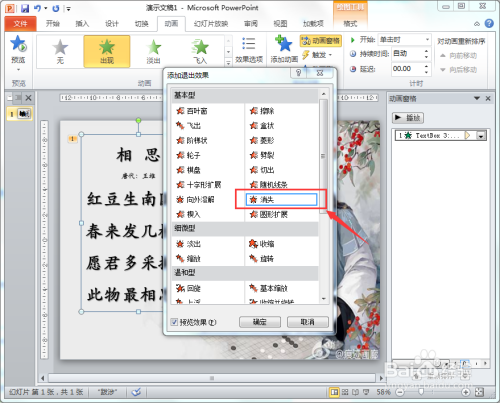Switch to the 设计 ribbon tab
500x403 pixels.
[112, 23]
